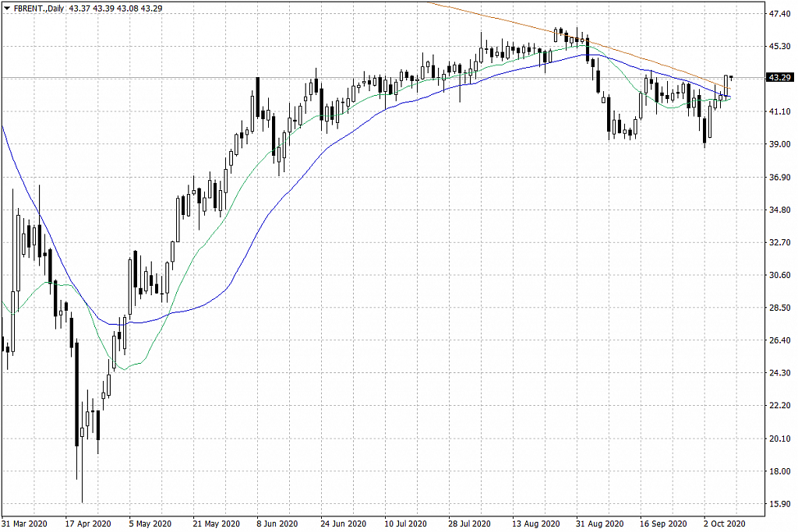This screenshot has width=798, height=532.
Task: Click the 28 Jul 2020 date label
Action: tap(470, 524)
